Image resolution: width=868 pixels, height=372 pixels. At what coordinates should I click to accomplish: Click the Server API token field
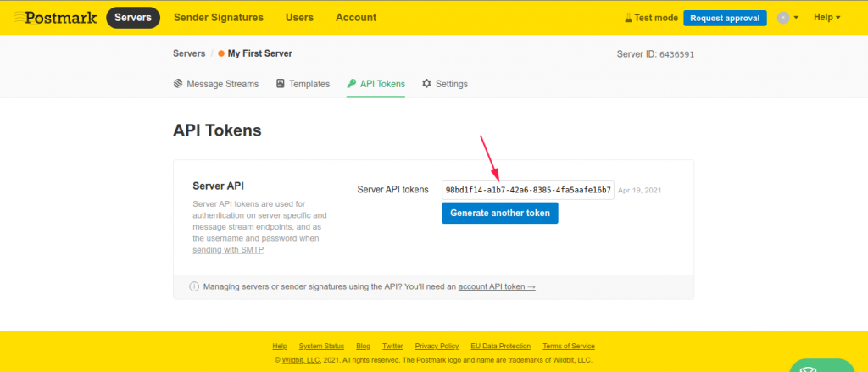tap(527, 189)
